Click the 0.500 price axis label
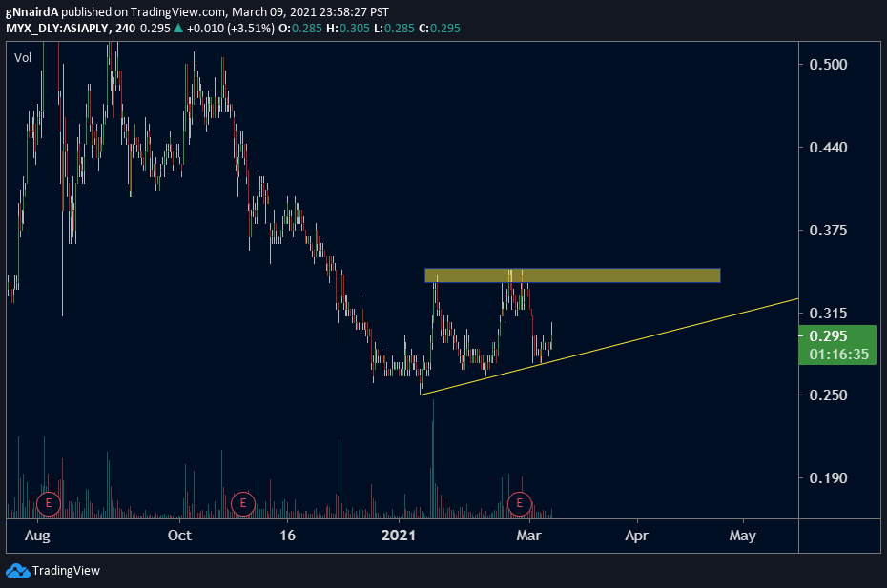Image resolution: width=887 pixels, height=588 pixels. pyautogui.click(x=828, y=65)
